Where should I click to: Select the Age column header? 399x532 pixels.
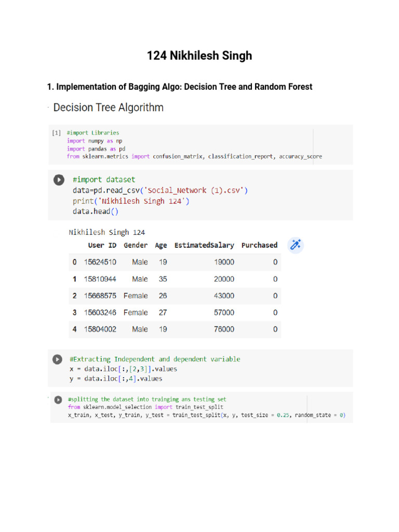point(161,245)
